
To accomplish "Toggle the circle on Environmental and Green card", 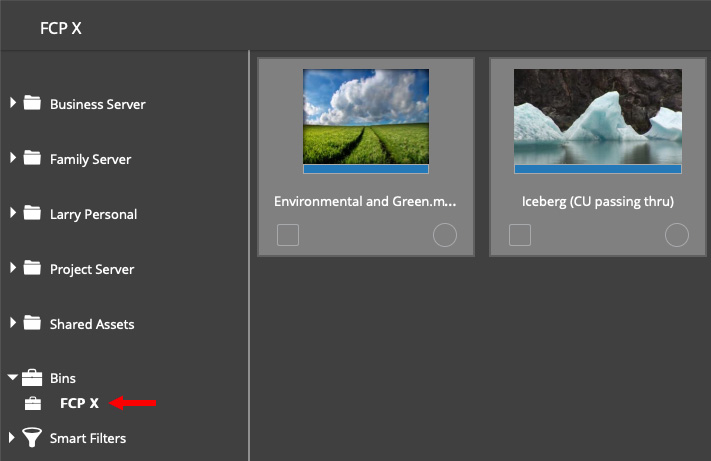I will pyautogui.click(x=445, y=235).
